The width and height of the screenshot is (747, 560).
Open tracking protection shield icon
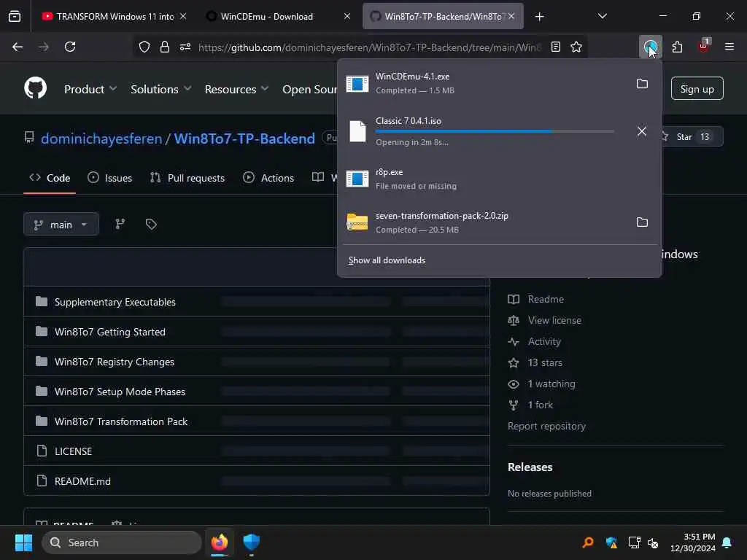(144, 47)
